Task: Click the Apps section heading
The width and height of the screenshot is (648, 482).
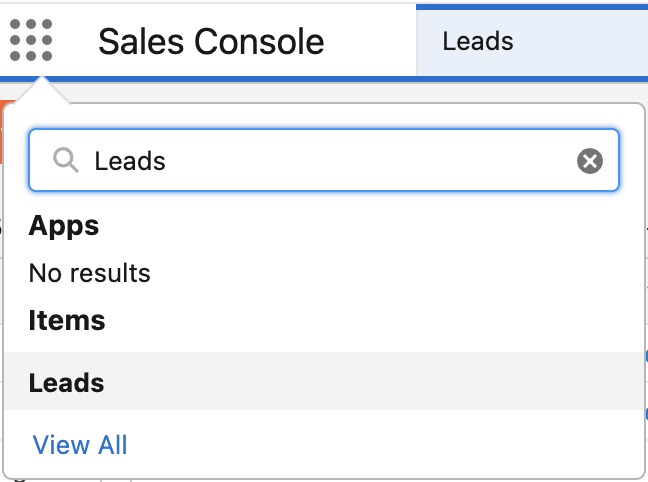Action: [x=64, y=226]
